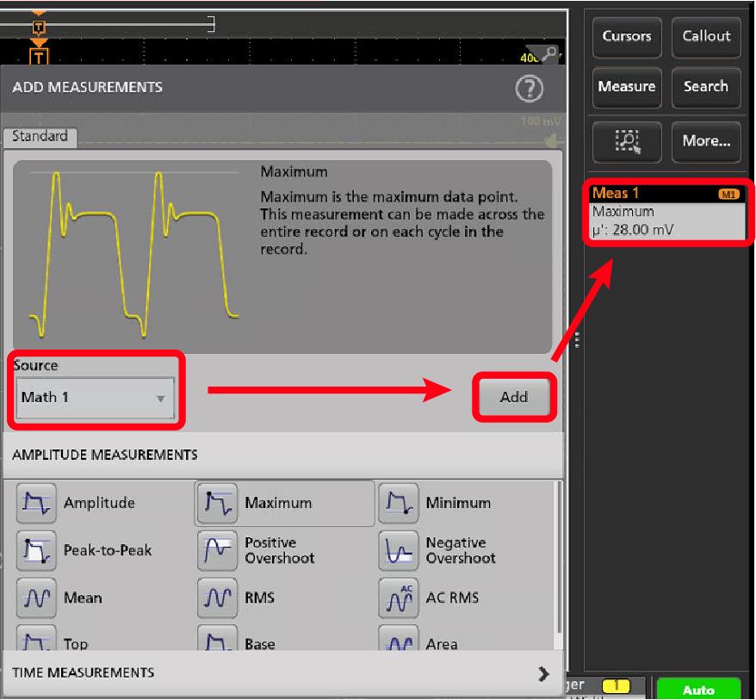The height and width of the screenshot is (700, 756).
Task: Choose the RMS measurement icon
Action: [x=215, y=598]
